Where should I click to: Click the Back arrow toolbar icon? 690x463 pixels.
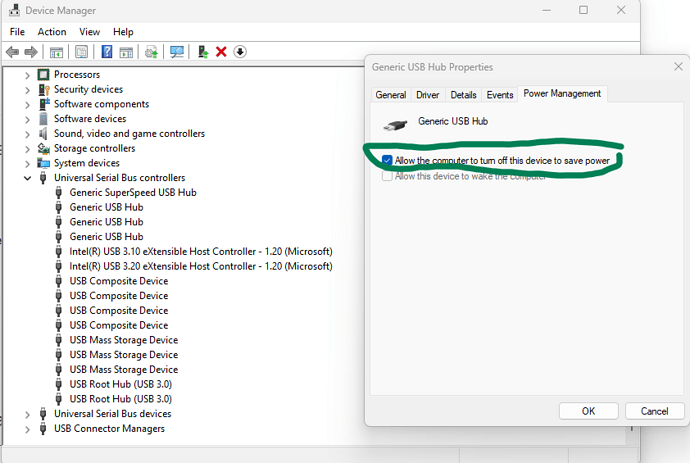(12, 52)
